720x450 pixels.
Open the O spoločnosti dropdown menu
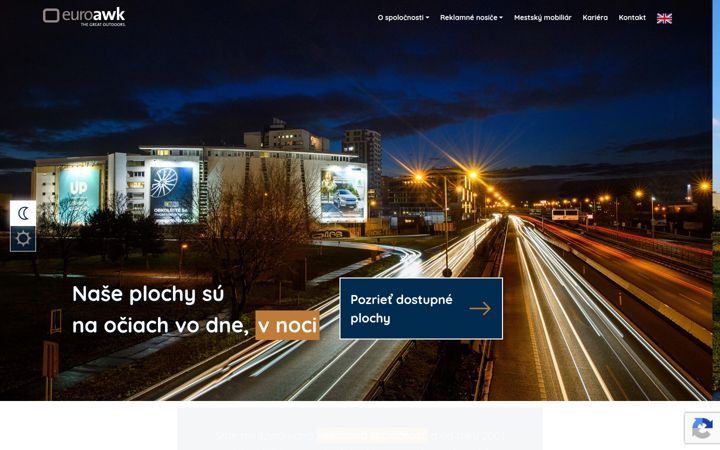[x=403, y=17]
